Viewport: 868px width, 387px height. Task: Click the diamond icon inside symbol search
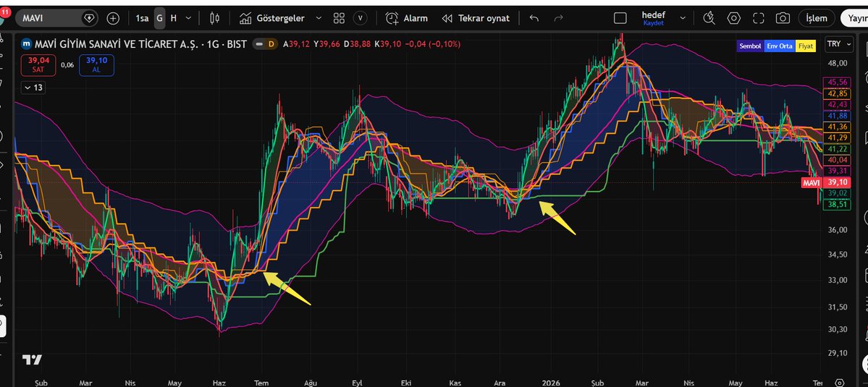[x=88, y=18]
